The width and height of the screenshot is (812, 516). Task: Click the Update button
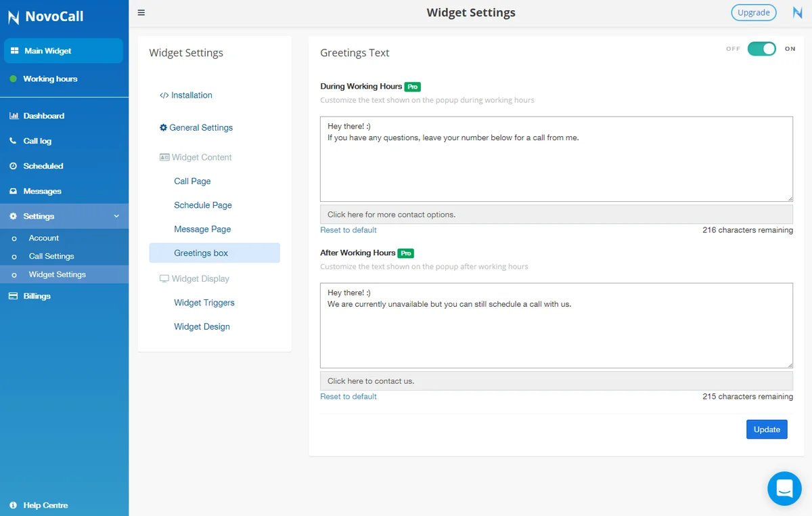click(767, 429)
